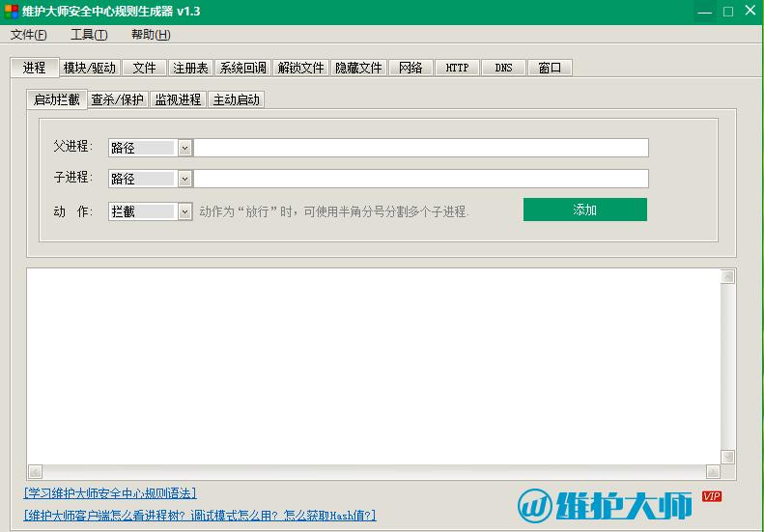764x532 pixels.
Task: Click the 维护大师 logo image
Action: click(605, 505)
